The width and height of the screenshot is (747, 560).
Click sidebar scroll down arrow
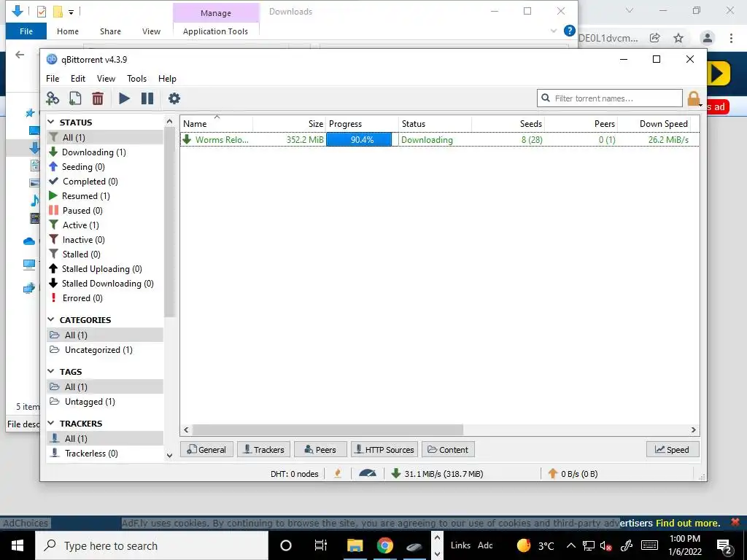169,456
